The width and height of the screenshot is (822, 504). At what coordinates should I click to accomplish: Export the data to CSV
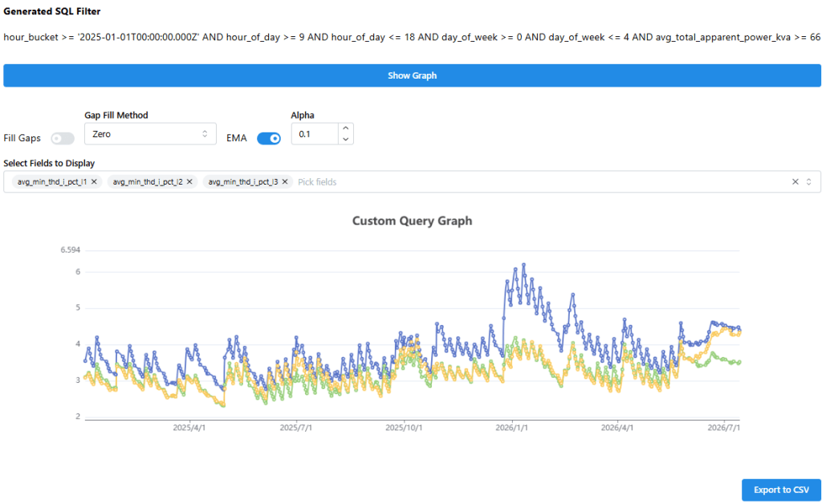point(781,490)
